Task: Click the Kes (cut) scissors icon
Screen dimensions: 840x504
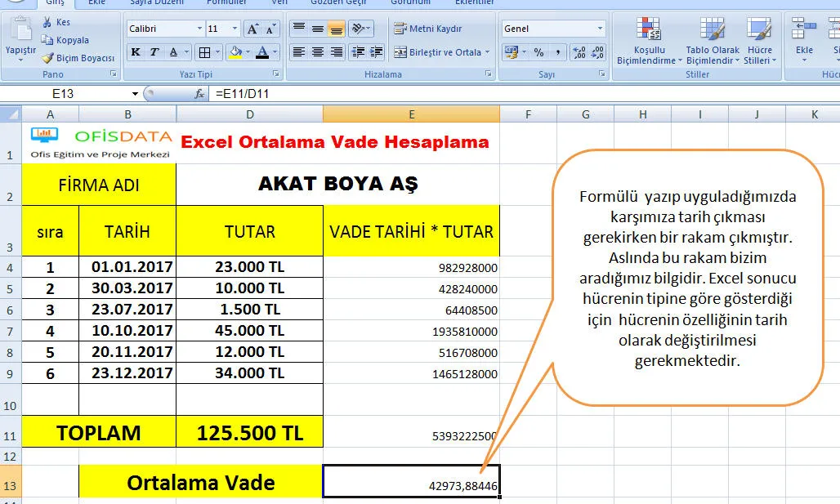Action: (47, 23)
